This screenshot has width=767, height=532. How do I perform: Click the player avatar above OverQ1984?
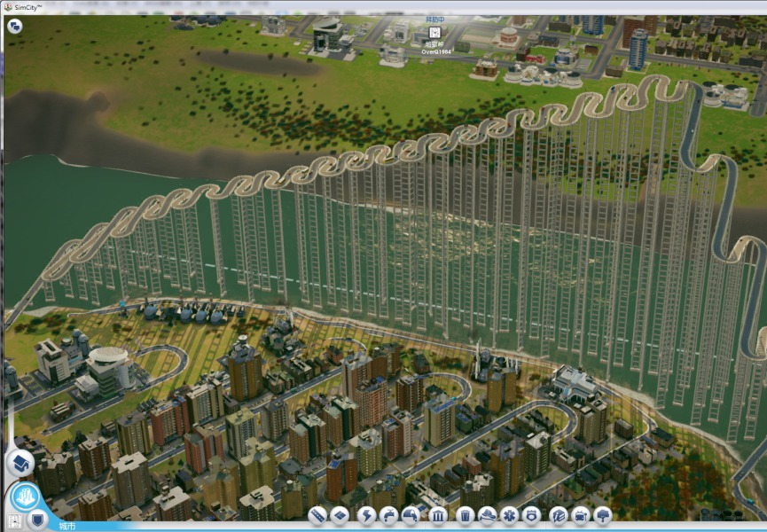point(434,33)
